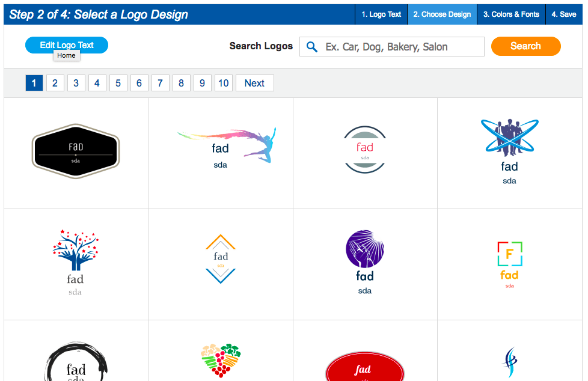Go to results page 7
Screen dimensions: 588x381
pyautogui.click(x=160, y=83)
